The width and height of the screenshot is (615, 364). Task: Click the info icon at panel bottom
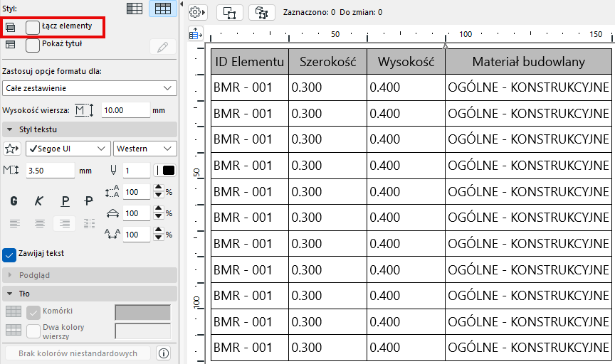point(163,353)
